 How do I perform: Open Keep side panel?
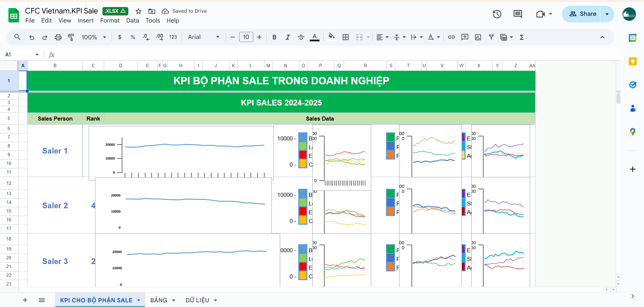(x=633, y=61)
